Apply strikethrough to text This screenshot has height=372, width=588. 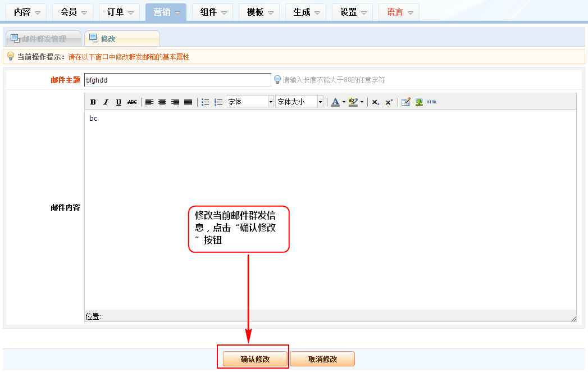tap(132, 102)
